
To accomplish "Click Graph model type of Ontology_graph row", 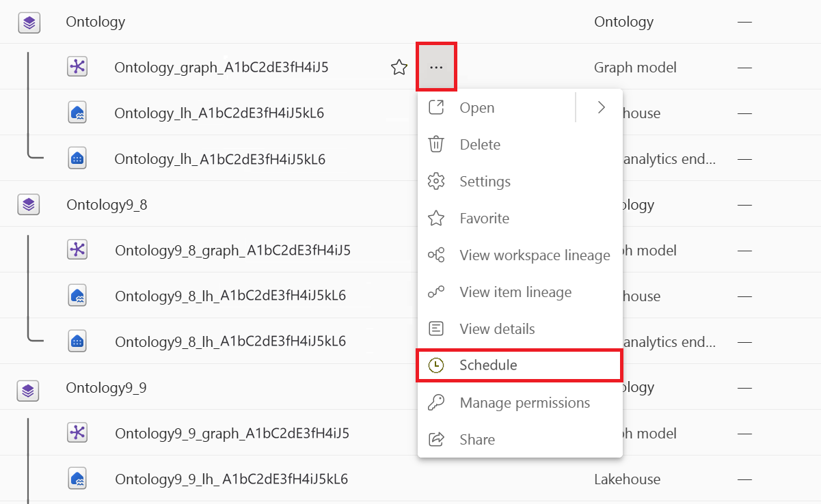I will (x=636, y=67).
